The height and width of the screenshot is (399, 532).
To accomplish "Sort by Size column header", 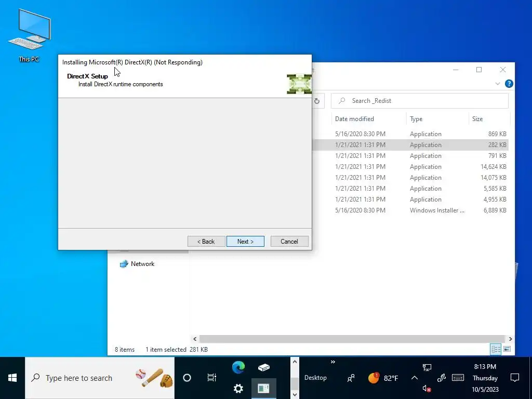I will pyautogui.click(x=477, y=119).
